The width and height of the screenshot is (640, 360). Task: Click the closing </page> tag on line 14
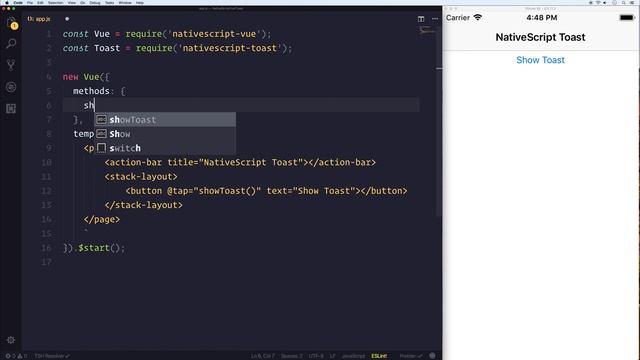pos(102,219)
